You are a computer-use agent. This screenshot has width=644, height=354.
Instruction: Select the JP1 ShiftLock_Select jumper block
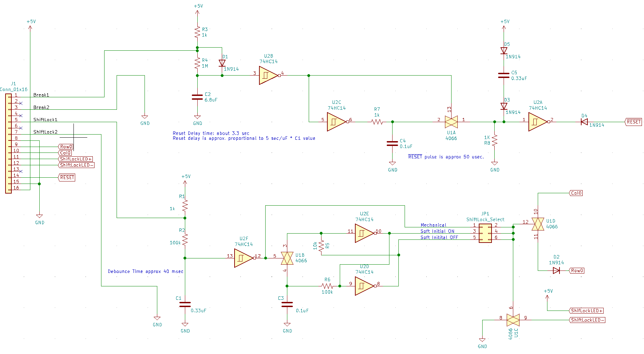pos(485,233)
